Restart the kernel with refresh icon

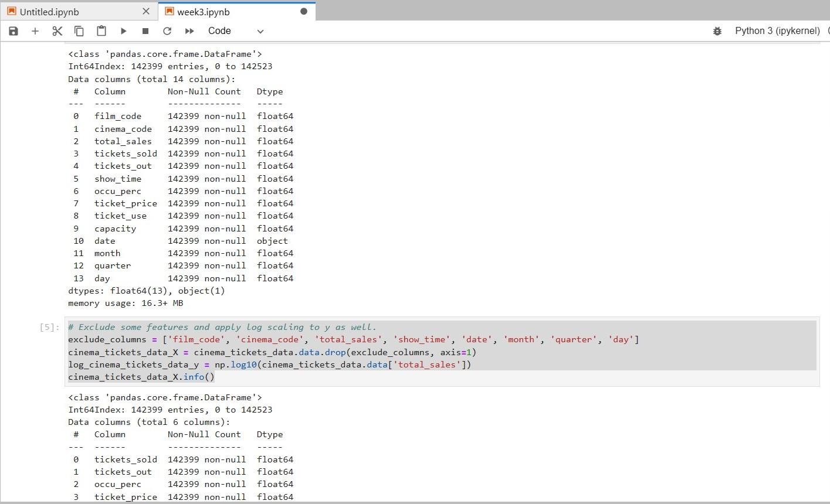click(x=167, y=31)
